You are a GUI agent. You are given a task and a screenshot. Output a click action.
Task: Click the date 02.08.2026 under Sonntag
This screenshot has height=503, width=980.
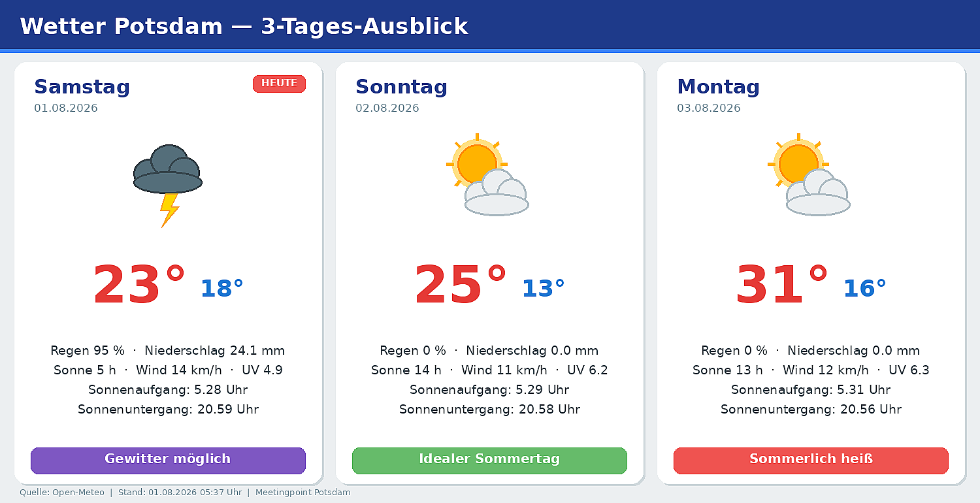(x=387, y=108)
